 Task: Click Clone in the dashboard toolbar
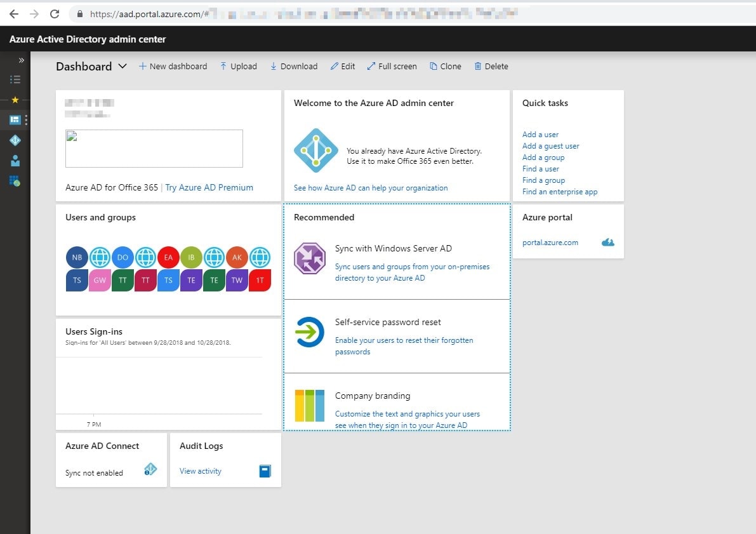(x=445, y=67)
